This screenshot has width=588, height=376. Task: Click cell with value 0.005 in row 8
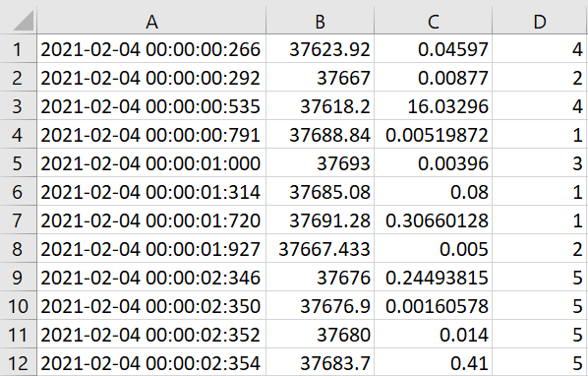pos(433,248)
